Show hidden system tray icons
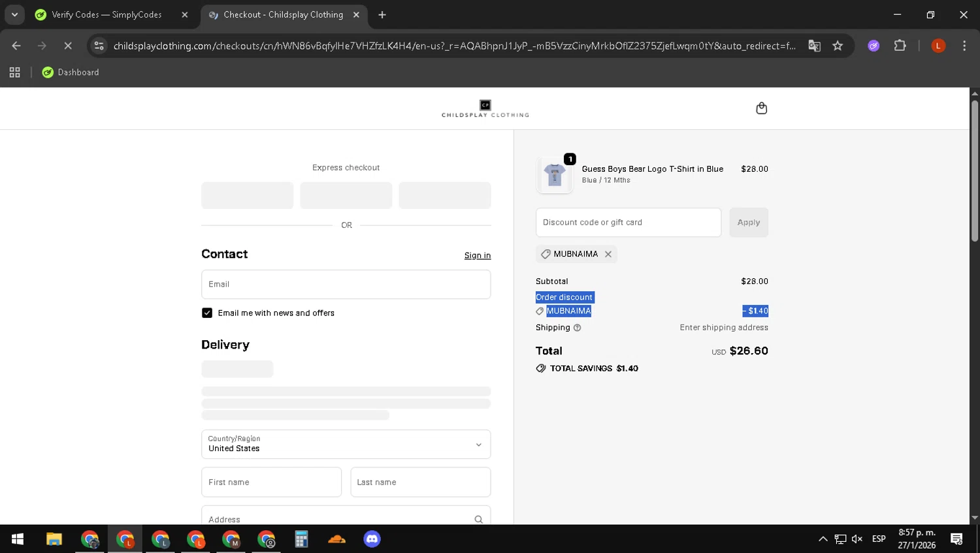 (823, 539)
